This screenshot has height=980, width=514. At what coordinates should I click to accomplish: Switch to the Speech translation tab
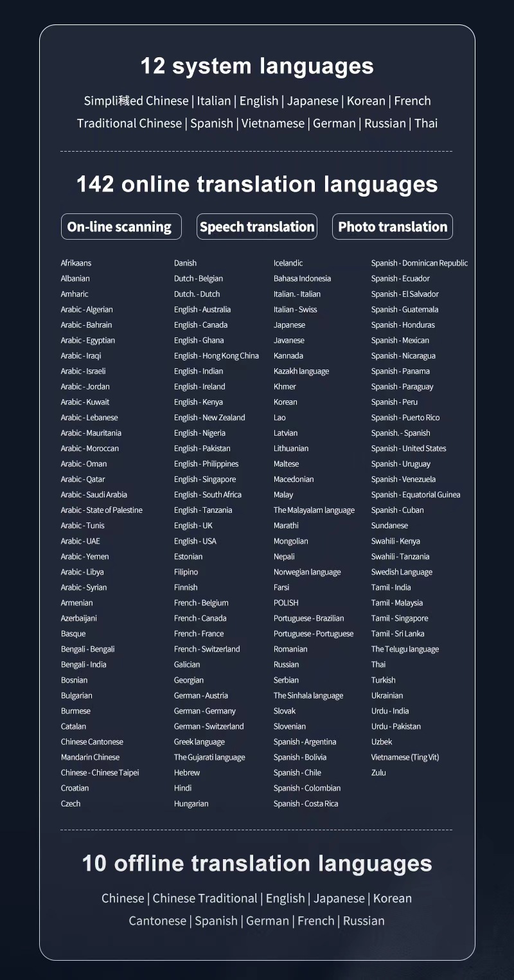click(257, 227)
